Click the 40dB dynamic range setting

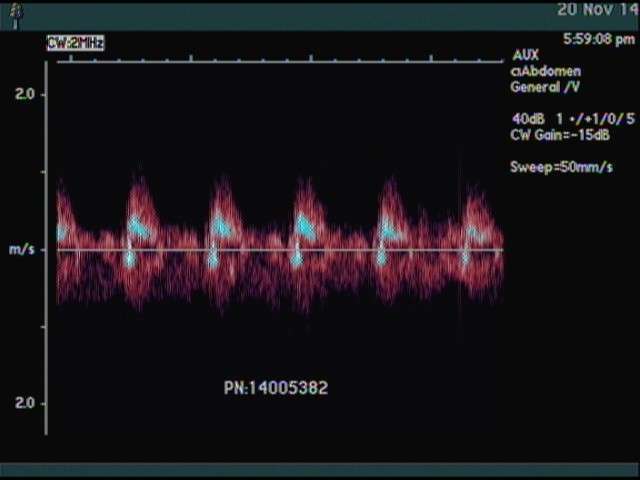[528, 117]
